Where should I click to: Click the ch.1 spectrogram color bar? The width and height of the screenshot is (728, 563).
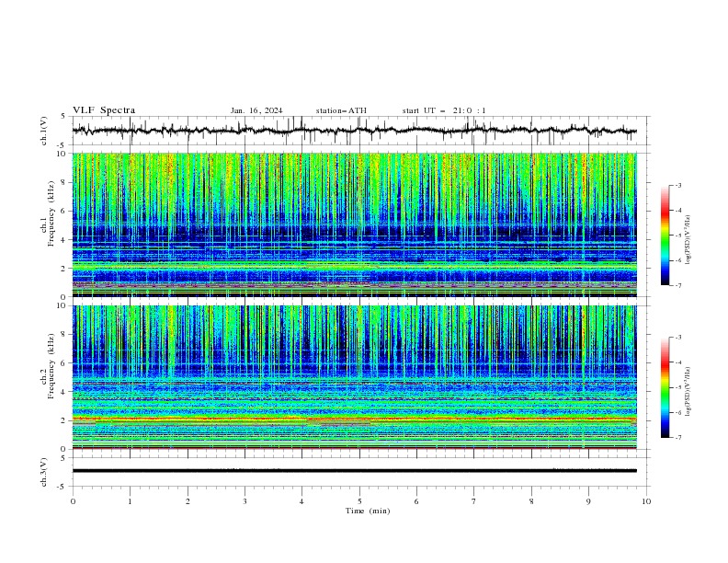click(665, 235)
